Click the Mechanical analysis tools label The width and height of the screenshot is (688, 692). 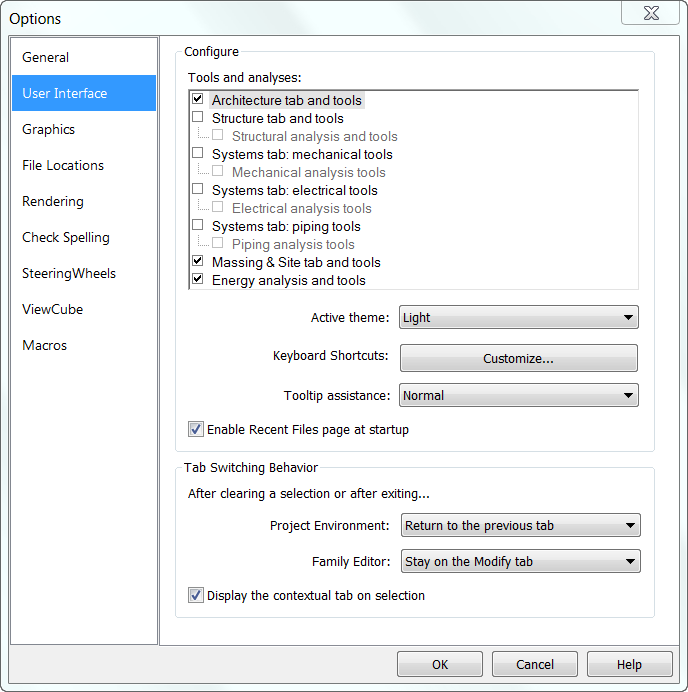click(x=308, y=172)
